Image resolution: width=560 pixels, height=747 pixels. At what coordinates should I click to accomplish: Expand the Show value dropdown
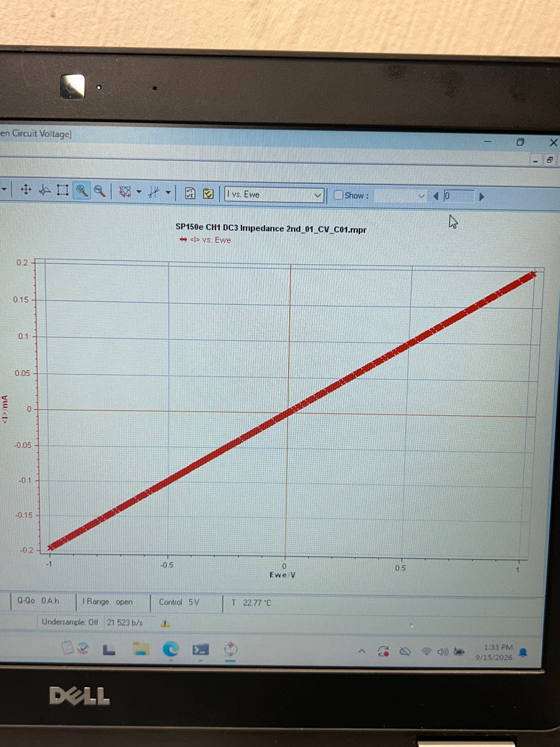click(400, 196)
